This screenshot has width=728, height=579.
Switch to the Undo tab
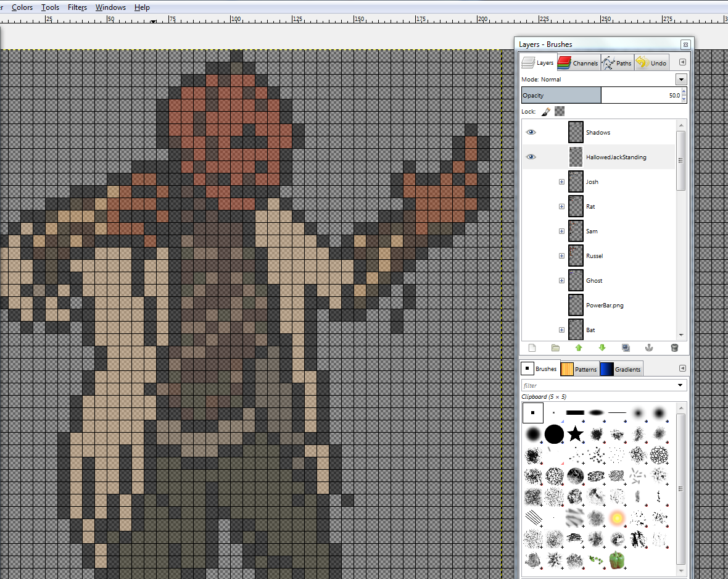point(651,63)
